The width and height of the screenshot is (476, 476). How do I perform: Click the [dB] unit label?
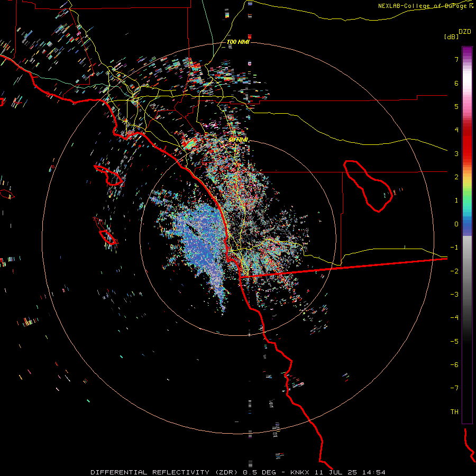(x=451, y=36)
